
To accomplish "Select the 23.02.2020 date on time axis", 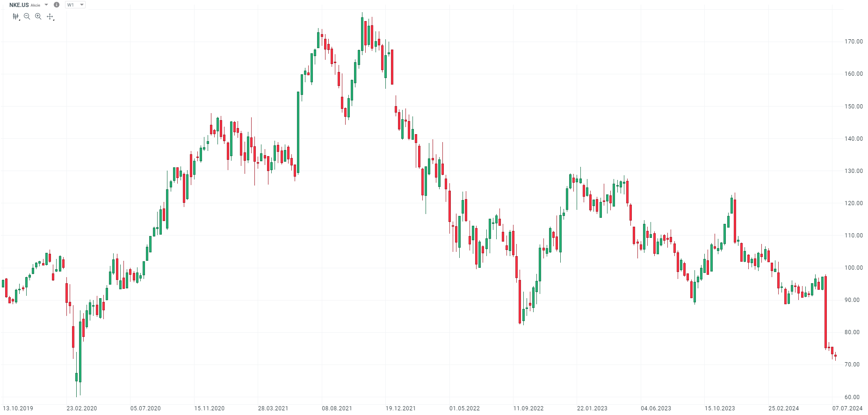I will [82, 408].
